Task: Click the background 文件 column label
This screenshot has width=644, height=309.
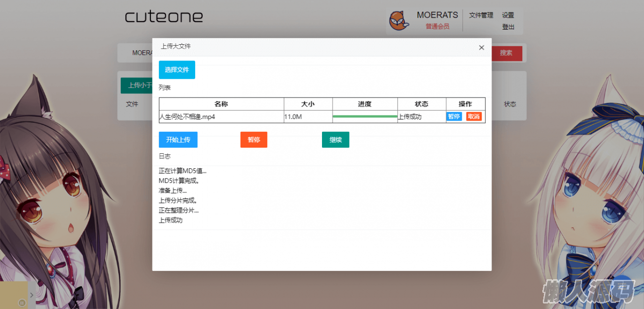Action: (132, 104)
